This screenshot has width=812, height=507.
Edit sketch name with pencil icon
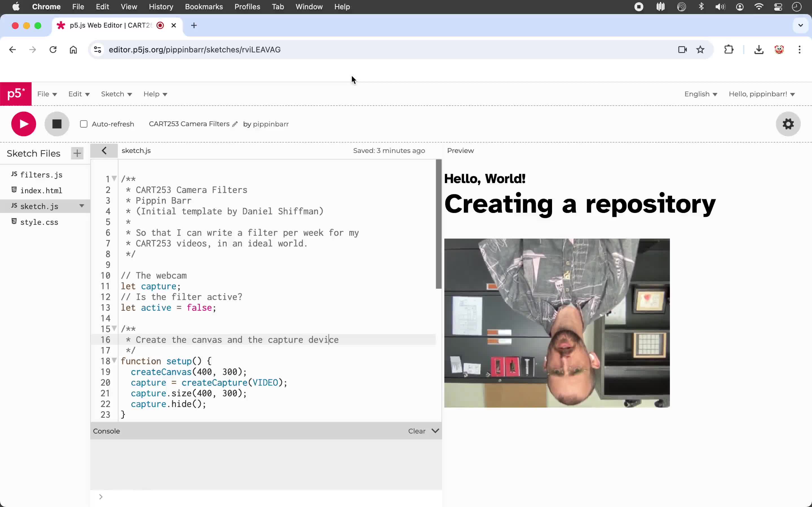[235, 124]
